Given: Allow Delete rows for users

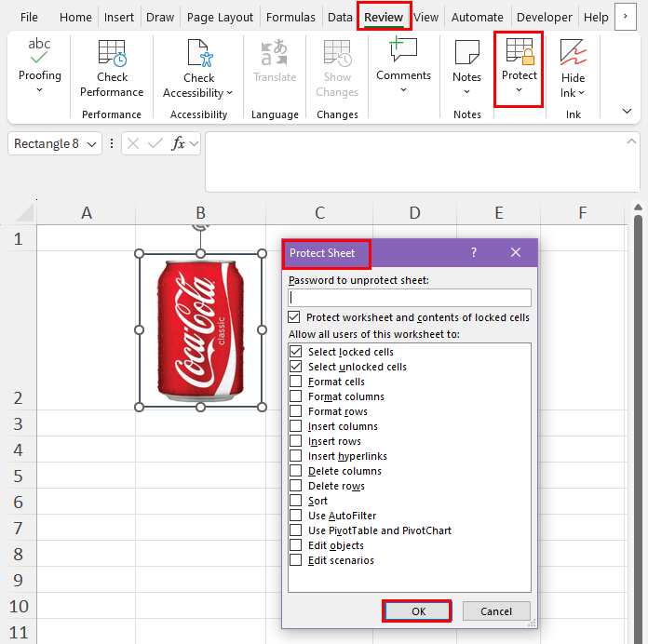Looking at the screenshot, I should pyautogui.click(x=295, y=486).
